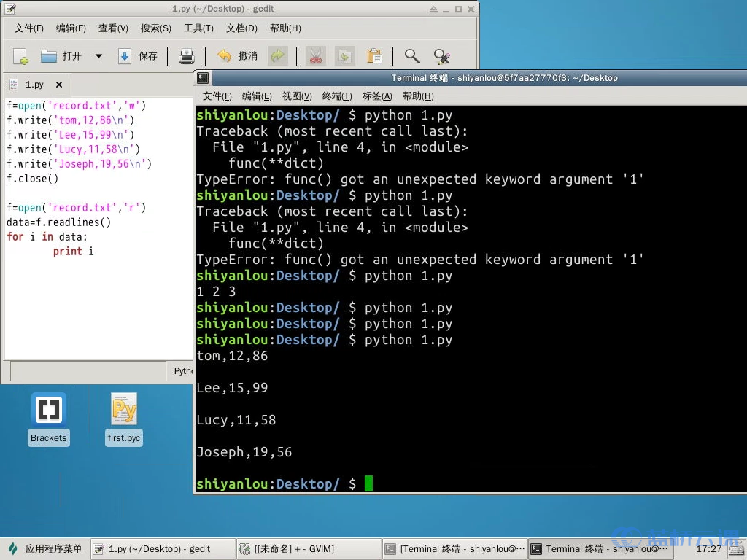
Task: Expand the 打开 recent files dropdown arrow
Action: 98,56
